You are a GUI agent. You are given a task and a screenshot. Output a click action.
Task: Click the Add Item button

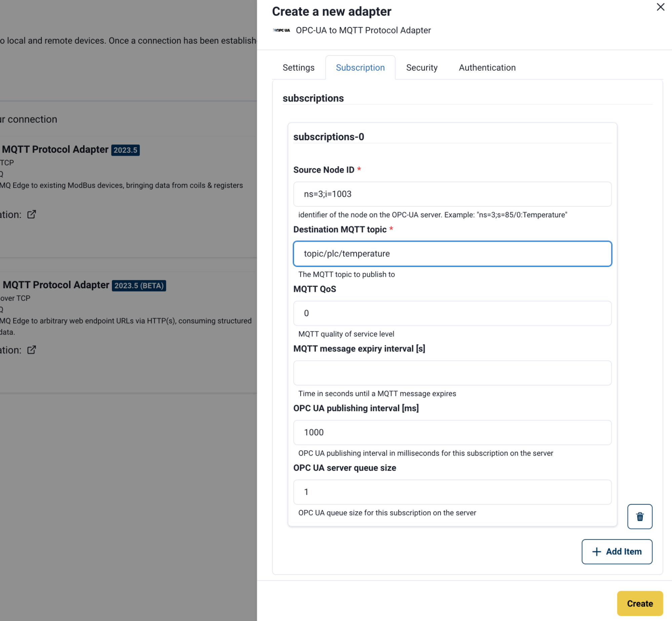(x=617, y=551)
